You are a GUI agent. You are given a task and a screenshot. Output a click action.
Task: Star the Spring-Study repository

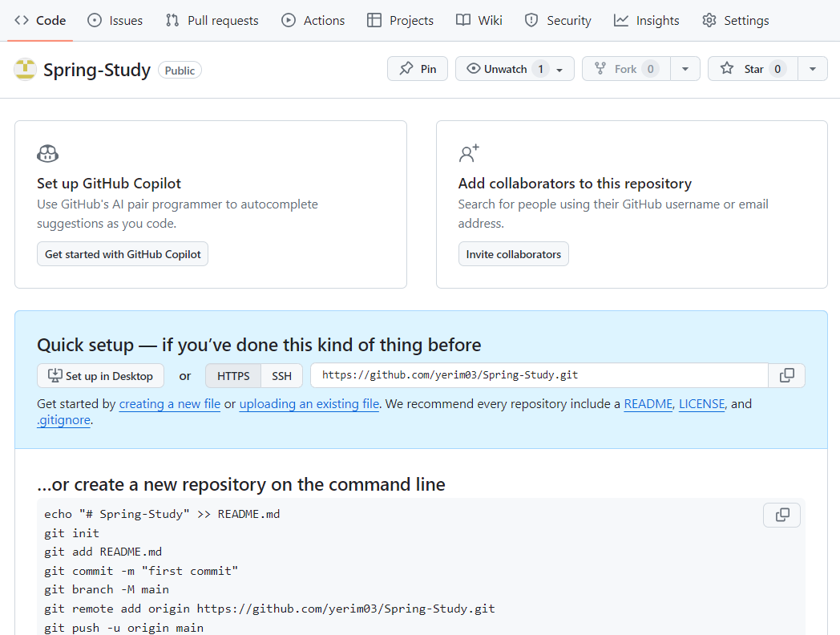click(753, 69)
